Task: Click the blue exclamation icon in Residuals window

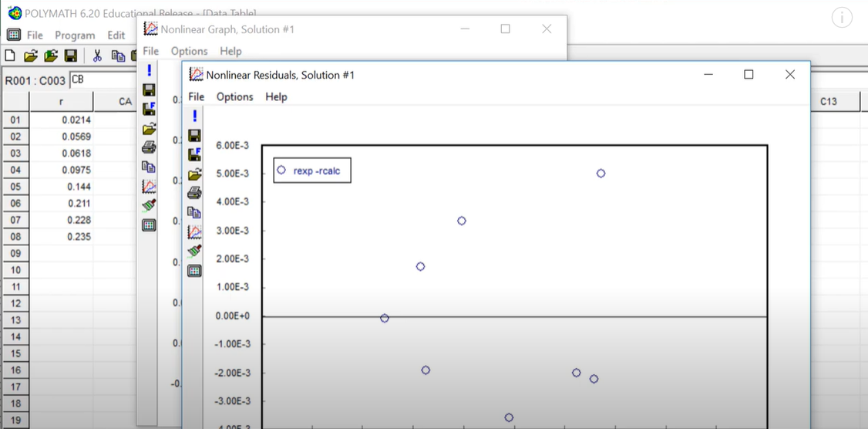Action: pyautogui.click(x=194, y=116)
